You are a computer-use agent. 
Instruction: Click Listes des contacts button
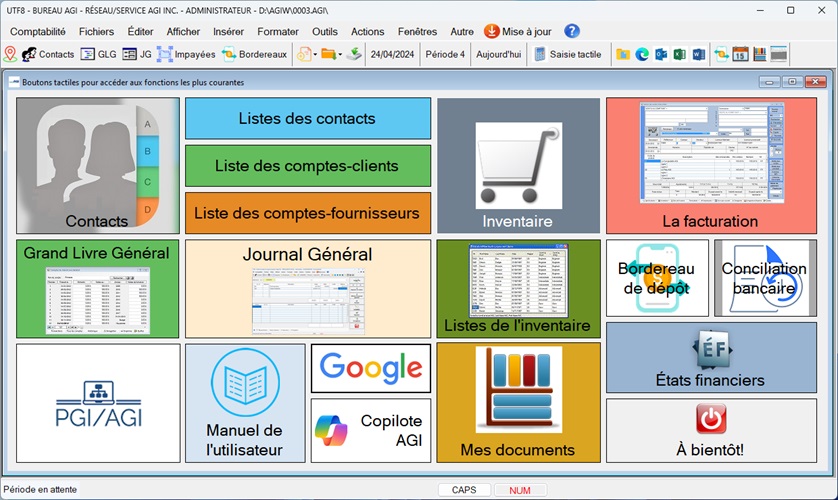point(308,118)
